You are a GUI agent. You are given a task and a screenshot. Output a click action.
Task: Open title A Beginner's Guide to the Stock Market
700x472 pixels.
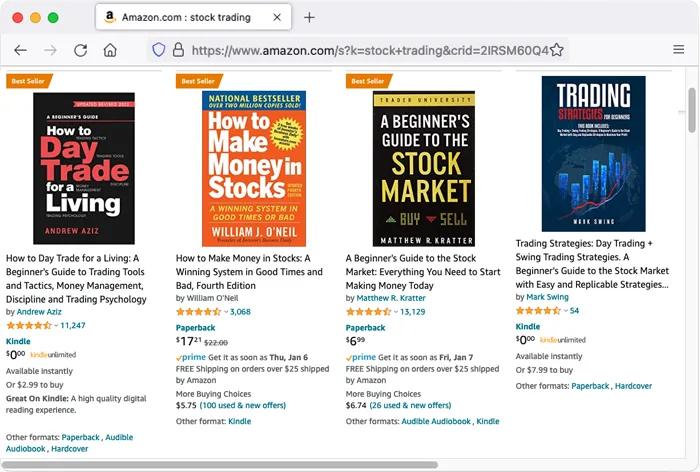tap(423, 272)
